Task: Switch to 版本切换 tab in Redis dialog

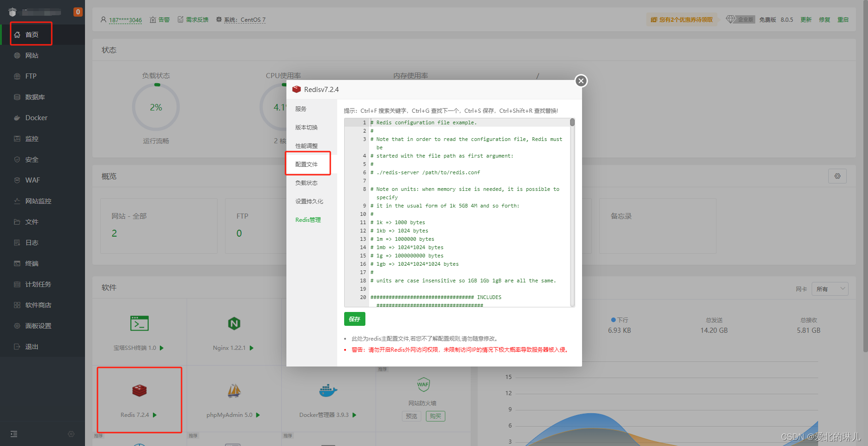Action: (x=312, y=128)
